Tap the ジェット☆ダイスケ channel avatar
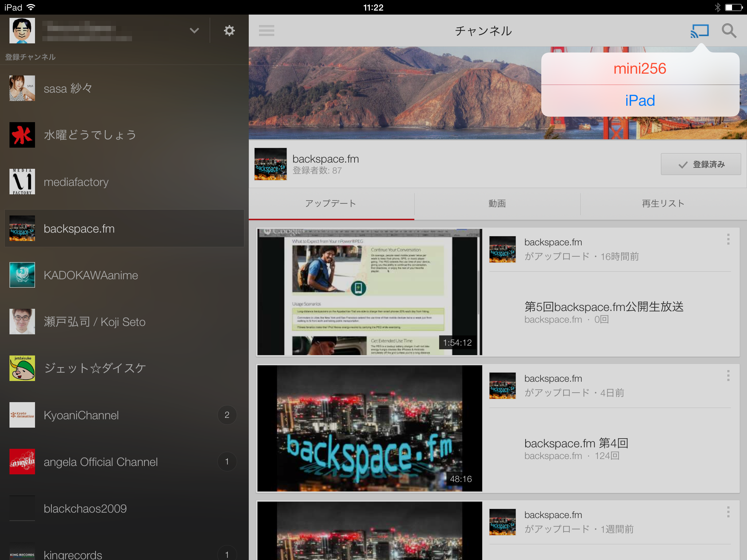Viewport: 747px width, 560px height. 22,368
